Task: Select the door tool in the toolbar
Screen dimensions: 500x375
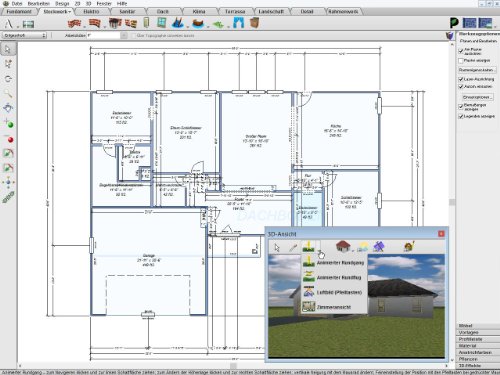Action: tap(146, 23)
